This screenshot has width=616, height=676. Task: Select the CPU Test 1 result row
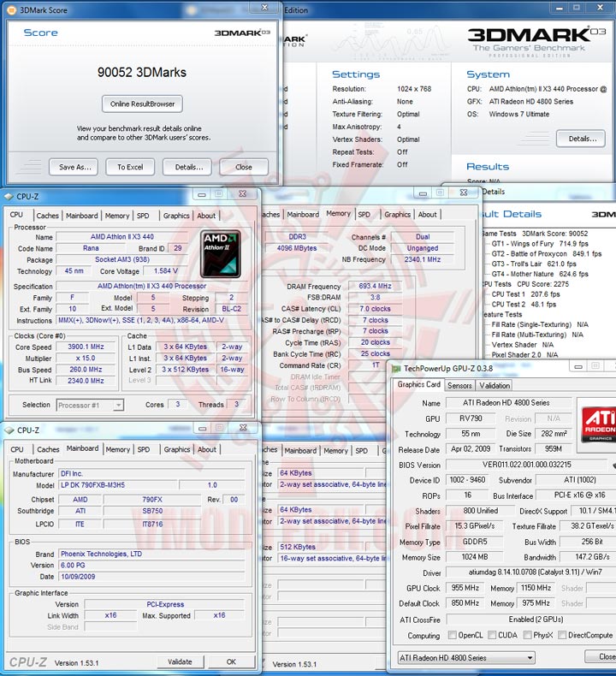pos(525,294)
